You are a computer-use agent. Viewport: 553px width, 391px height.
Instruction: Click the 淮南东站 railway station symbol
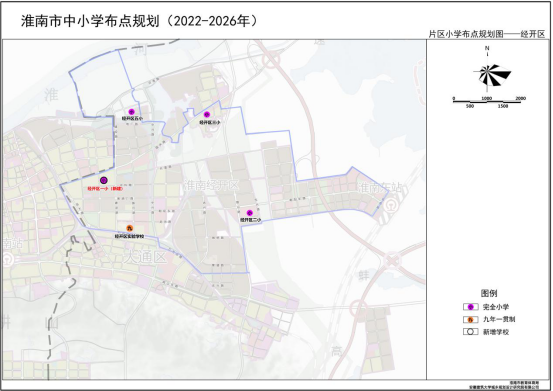point(390,204)
